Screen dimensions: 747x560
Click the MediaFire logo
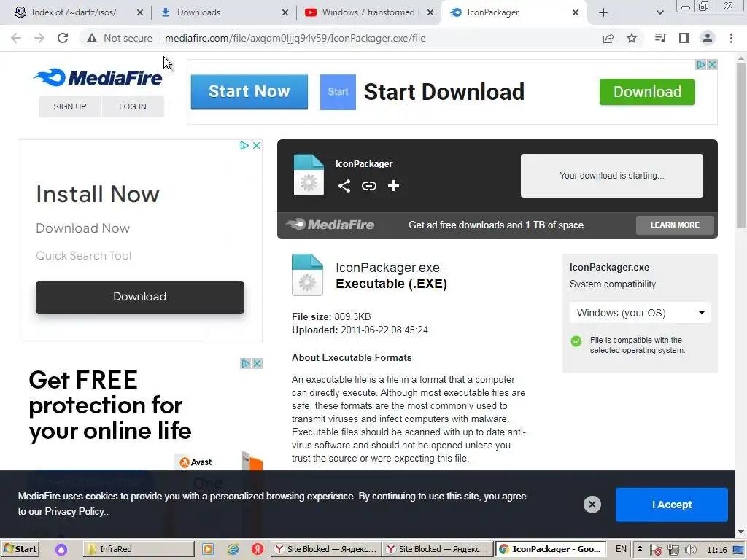click(x=98, y=77)
